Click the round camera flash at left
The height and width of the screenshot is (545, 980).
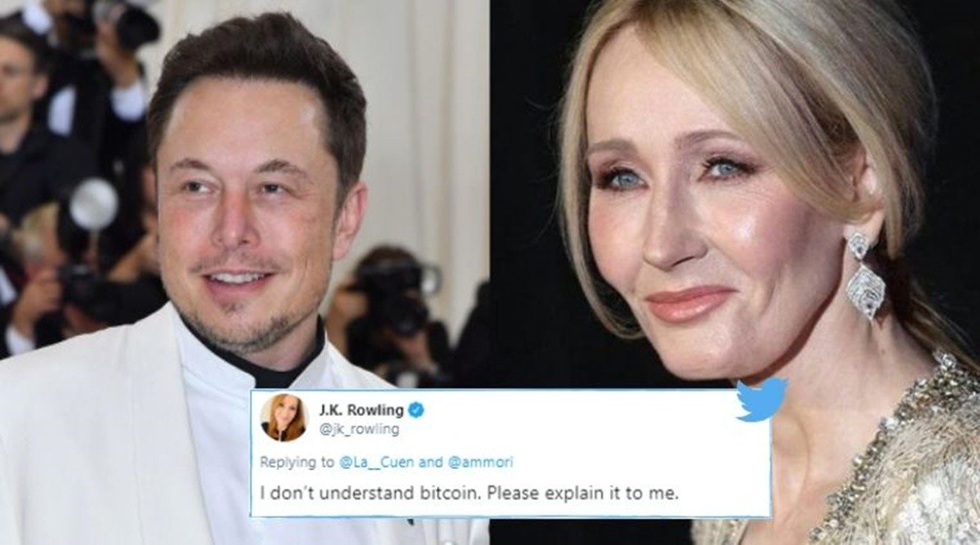[x=94, y=204]
